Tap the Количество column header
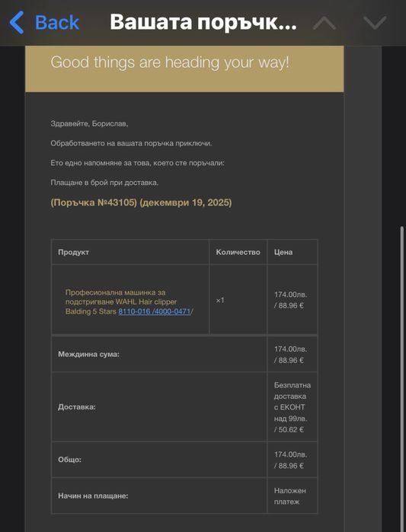This screenshot has width=406, height=532. 238,252
